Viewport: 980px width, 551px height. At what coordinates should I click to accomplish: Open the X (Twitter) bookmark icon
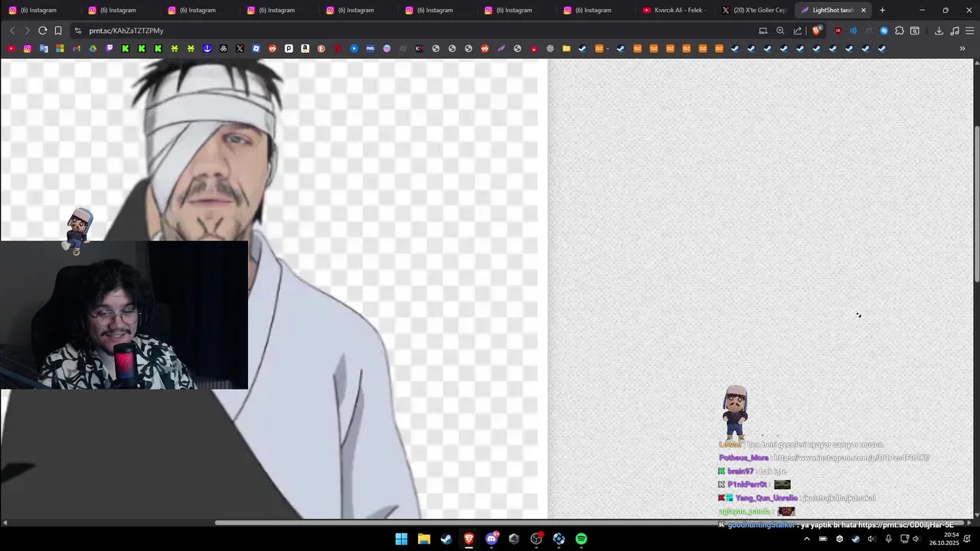tap(240, 48)
